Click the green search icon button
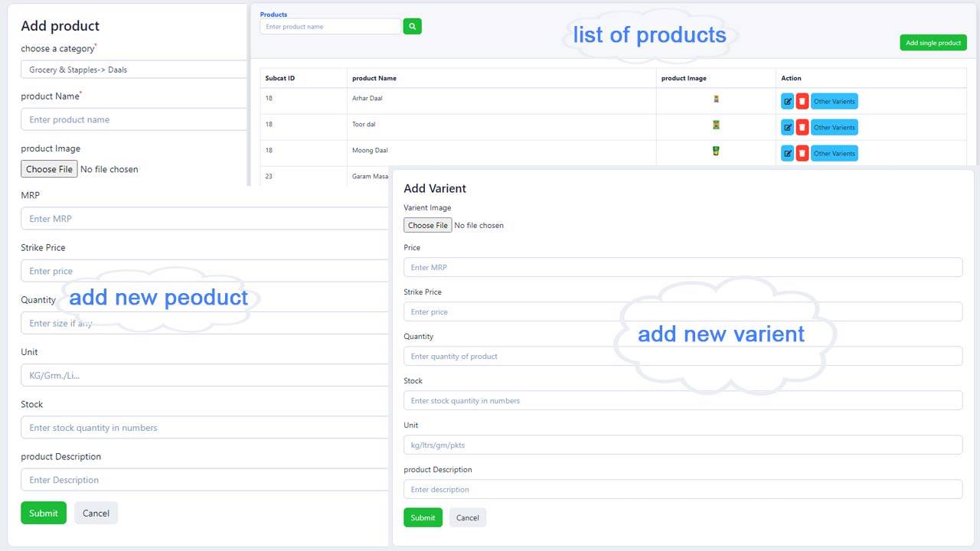 tap(412, 27)
